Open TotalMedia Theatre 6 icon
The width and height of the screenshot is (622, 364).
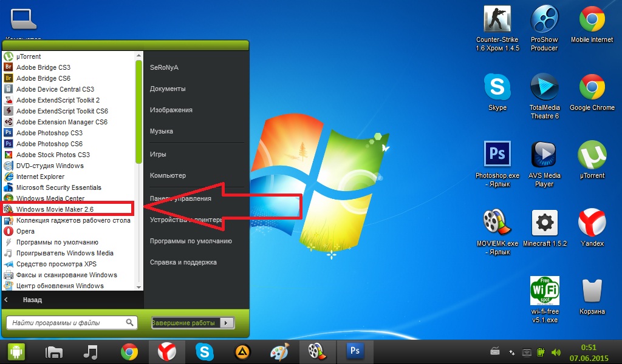[544, 88]
